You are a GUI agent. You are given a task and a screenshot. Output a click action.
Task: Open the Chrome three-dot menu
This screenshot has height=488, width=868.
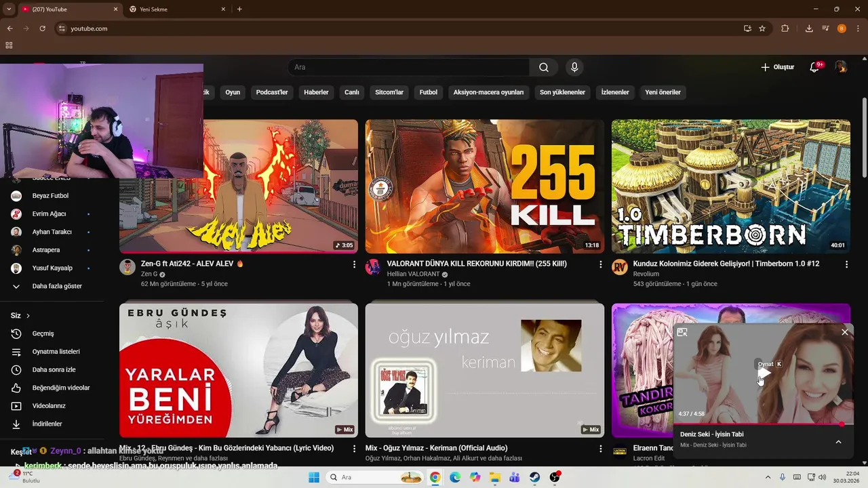(858, 28)
